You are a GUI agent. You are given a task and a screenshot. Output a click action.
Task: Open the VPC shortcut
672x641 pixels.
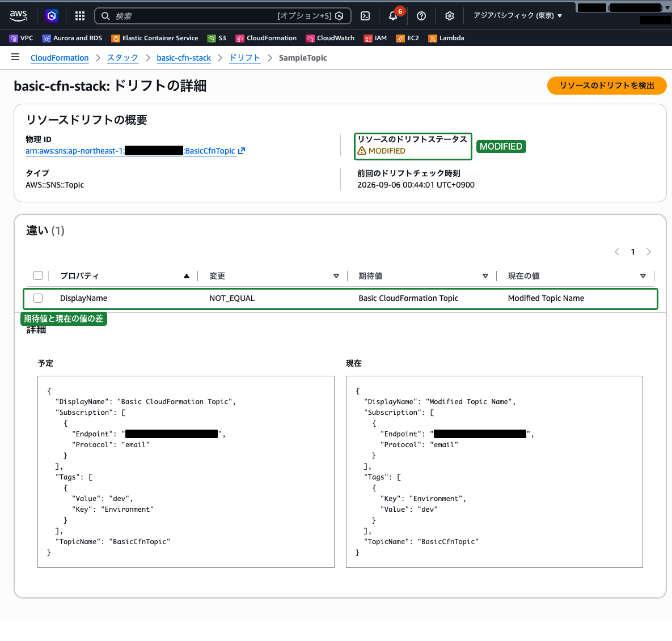pyautogui.click(x=22, y=38)
